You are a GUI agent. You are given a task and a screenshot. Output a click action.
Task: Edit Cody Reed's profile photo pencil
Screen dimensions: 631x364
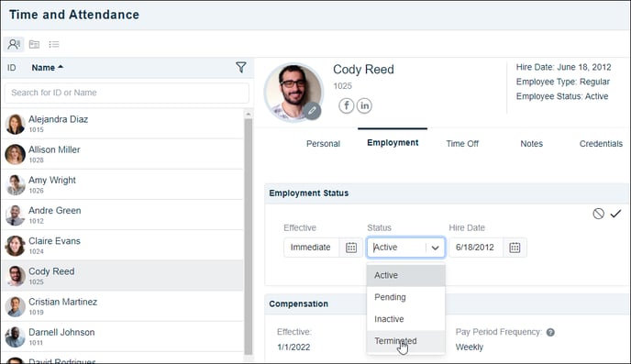[x=312, y=111]
